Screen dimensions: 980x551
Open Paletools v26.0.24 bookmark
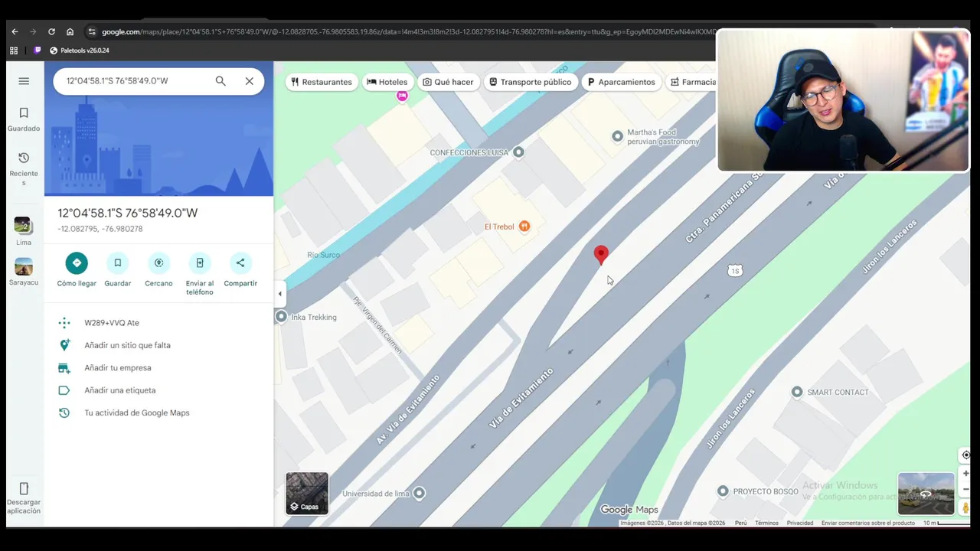(79, 51)
